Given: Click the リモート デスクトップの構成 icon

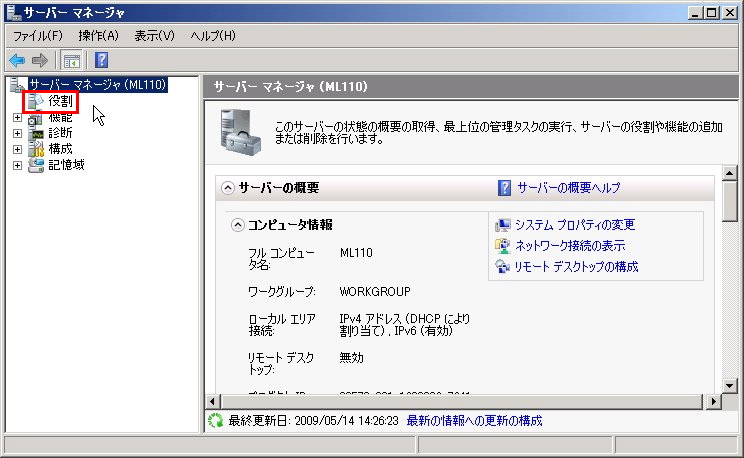Looking at the screenshot, I should pos(503,267).
